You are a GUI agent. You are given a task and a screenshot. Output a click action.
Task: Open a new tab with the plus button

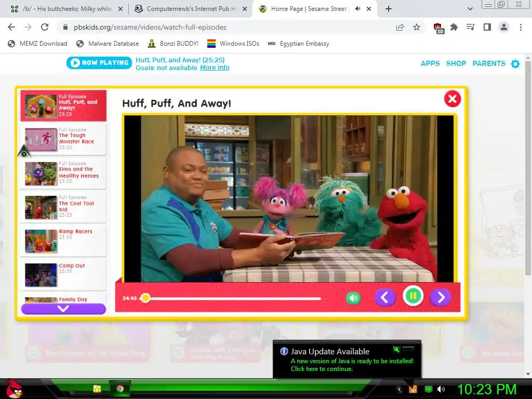389,9
